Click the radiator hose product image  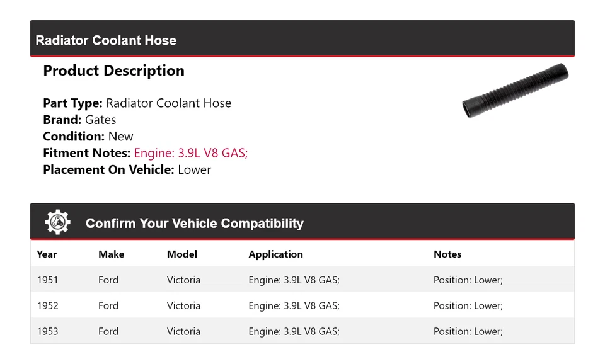[x=515, y=91]
